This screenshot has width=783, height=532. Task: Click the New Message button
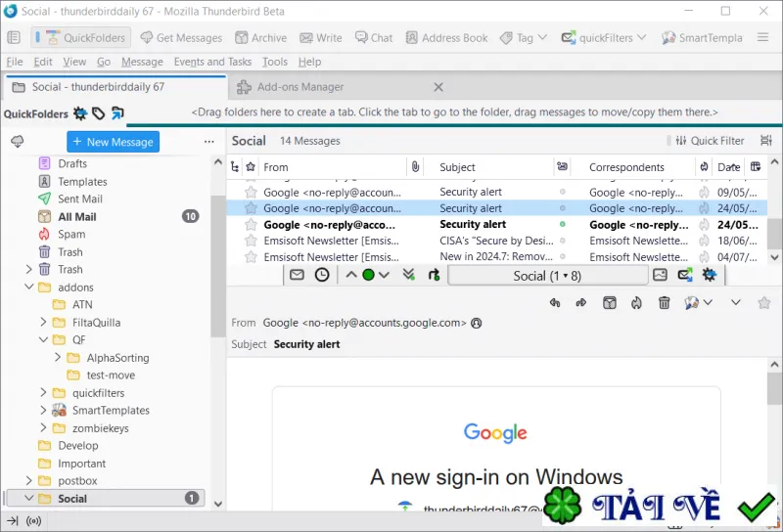click(x=114, y=142)
